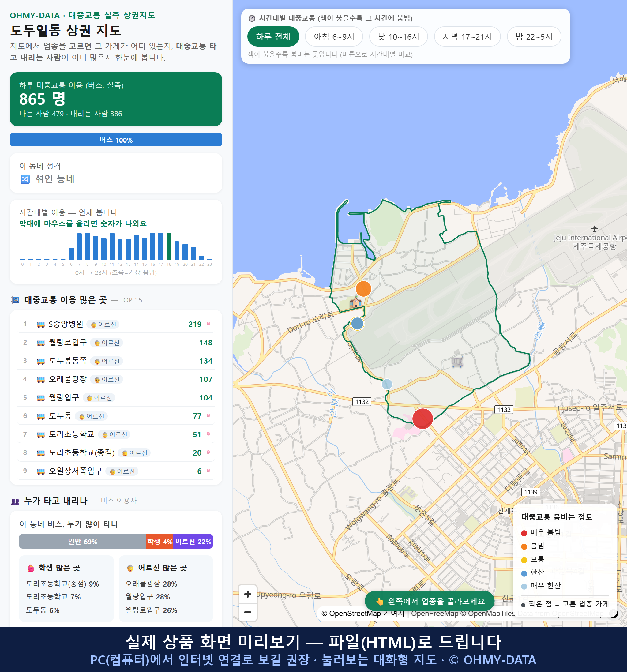Click map pin in S중앙병원 row

208,325
